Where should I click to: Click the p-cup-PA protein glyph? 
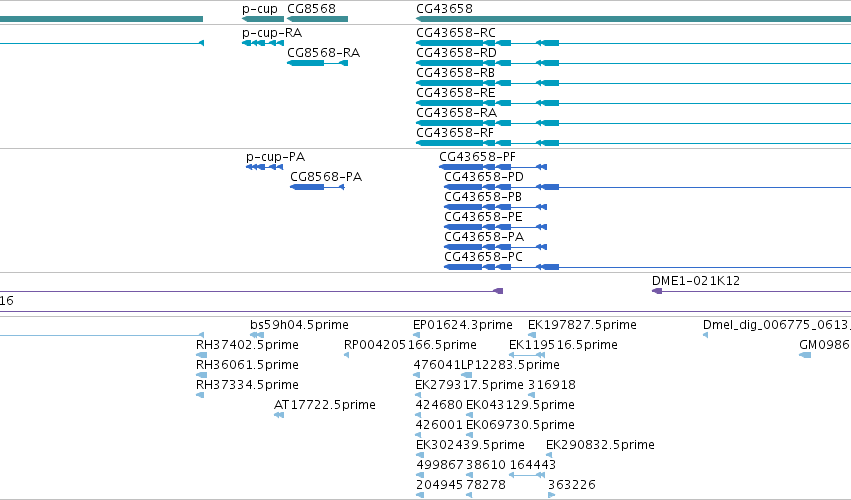[264, 167]
